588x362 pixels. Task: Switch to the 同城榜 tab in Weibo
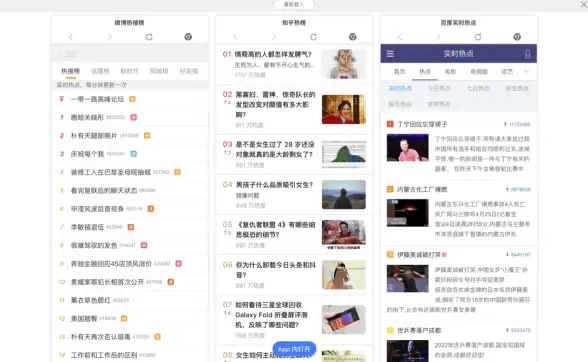click(159, 71)
